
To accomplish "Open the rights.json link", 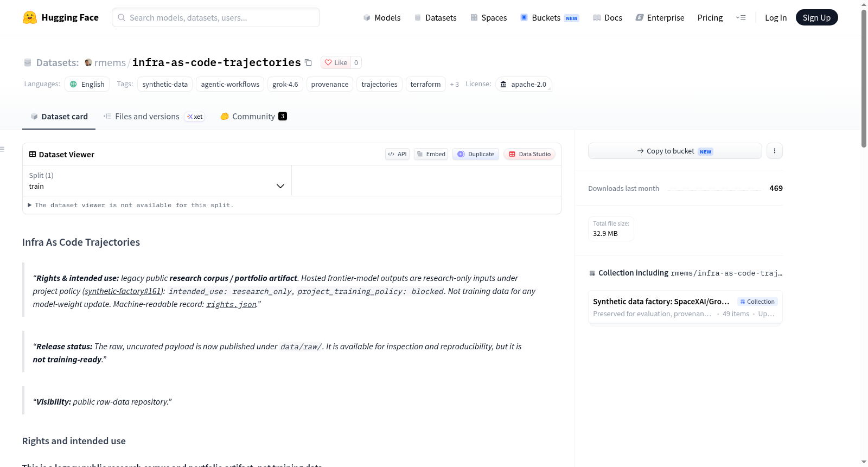I will 232,304.
